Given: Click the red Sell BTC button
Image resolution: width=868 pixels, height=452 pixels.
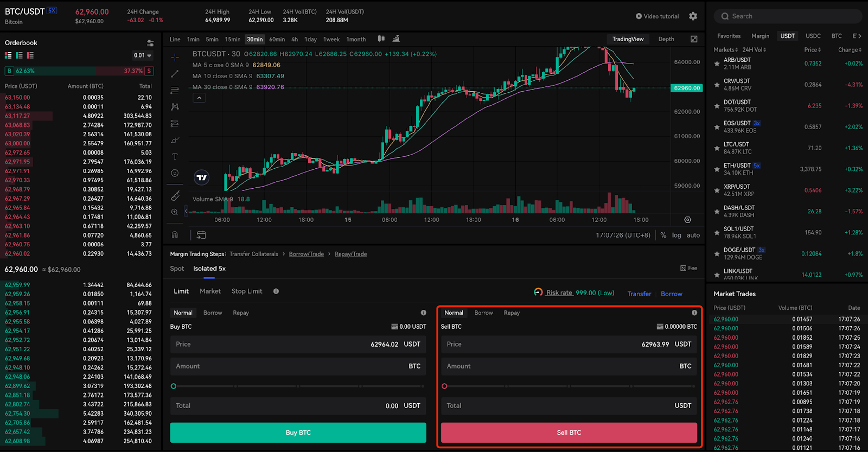Looking at the screenshot, I should pos(569,432).
